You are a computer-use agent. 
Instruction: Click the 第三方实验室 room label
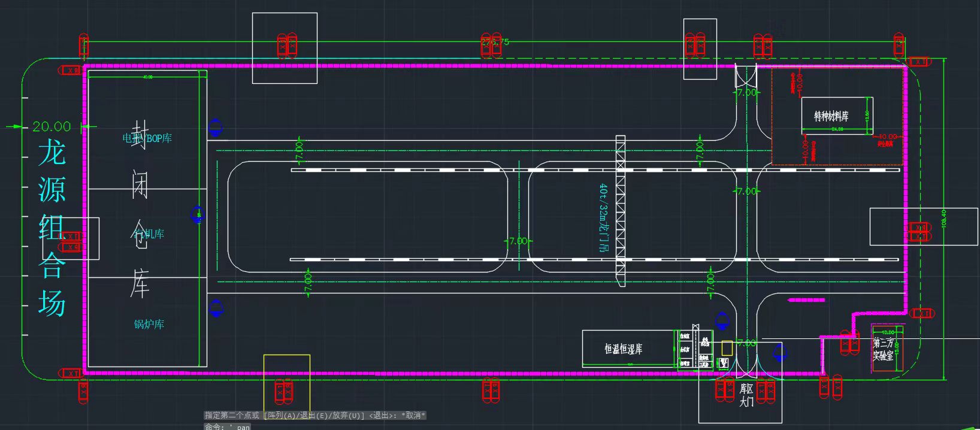tap(883, 349)
